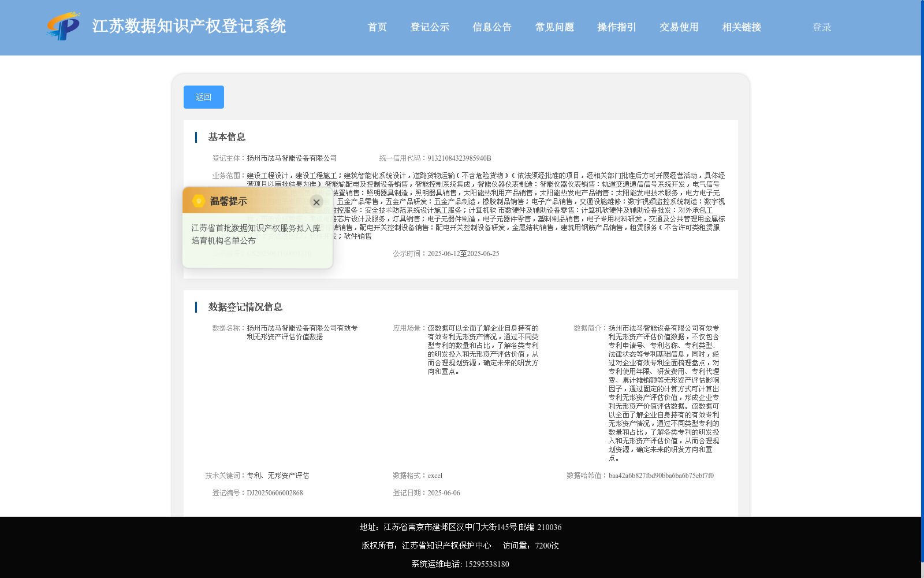Select the keywords 专利、无形资产评估
Image resolution: width=924 pixels, height=578 pixels.
(278, 476)
